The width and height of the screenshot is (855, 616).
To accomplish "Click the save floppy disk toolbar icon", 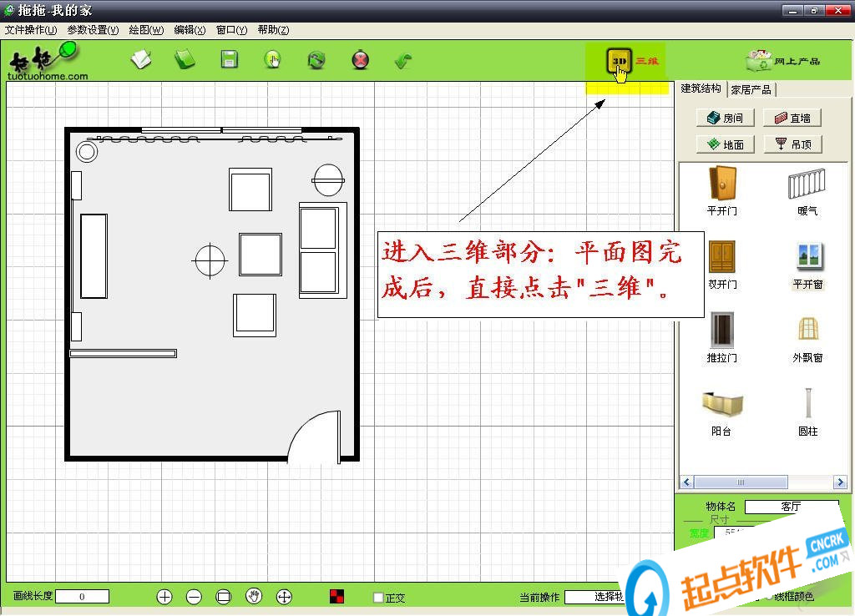I will [229, 59].
